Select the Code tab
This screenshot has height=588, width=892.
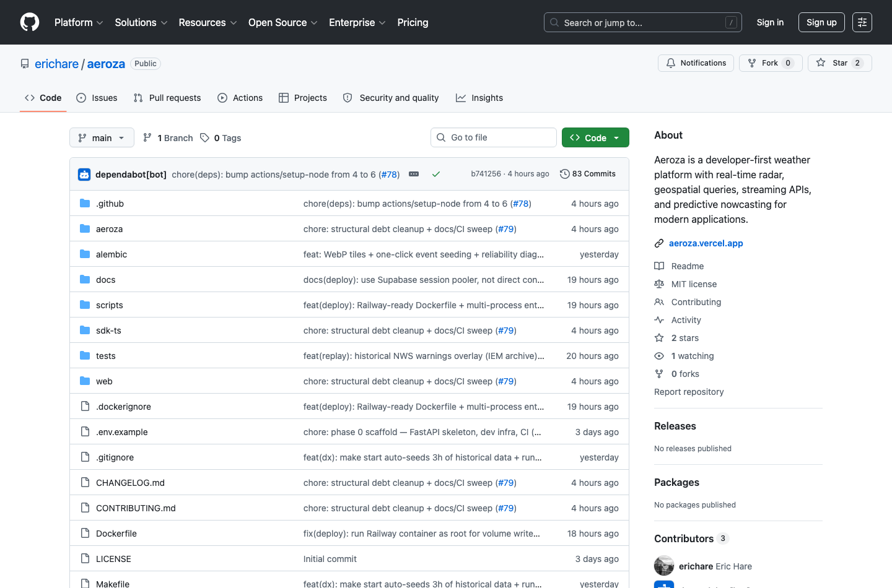tap(43, 98)
